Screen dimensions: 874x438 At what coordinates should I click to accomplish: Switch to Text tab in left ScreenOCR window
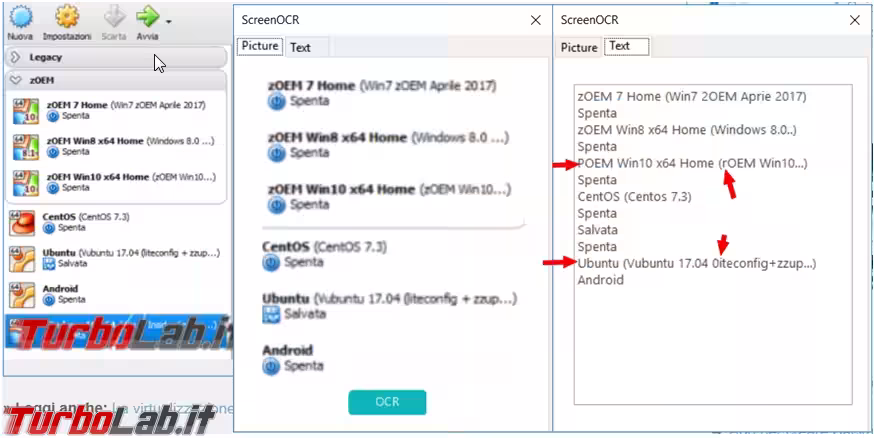pos(300,47)
